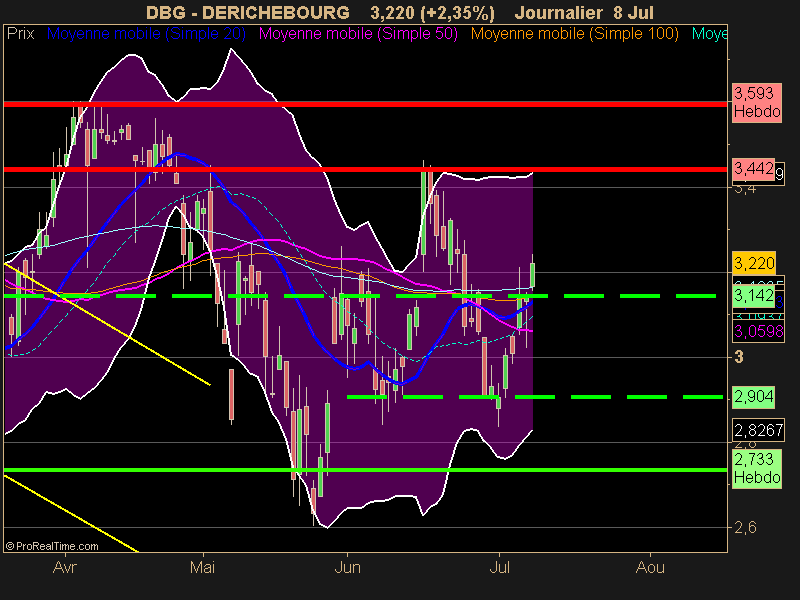Click the 2,733 Hebdo support price tag
Screen dimensions: 800x600
coord(757,468)
